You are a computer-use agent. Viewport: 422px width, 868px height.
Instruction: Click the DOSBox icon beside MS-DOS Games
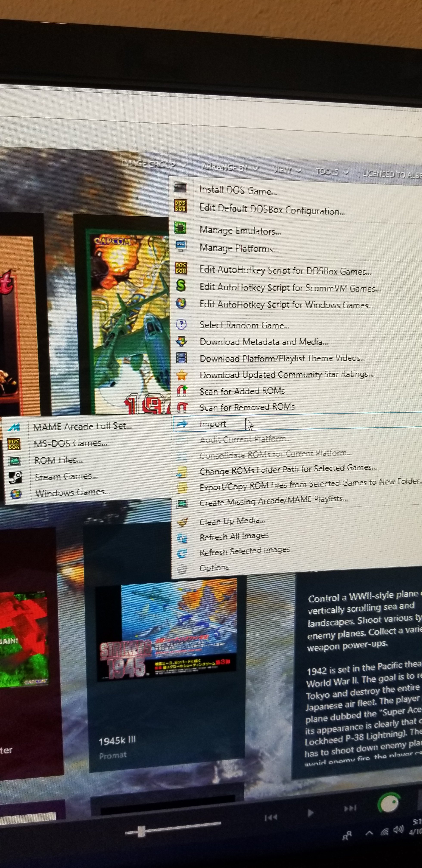14,444
